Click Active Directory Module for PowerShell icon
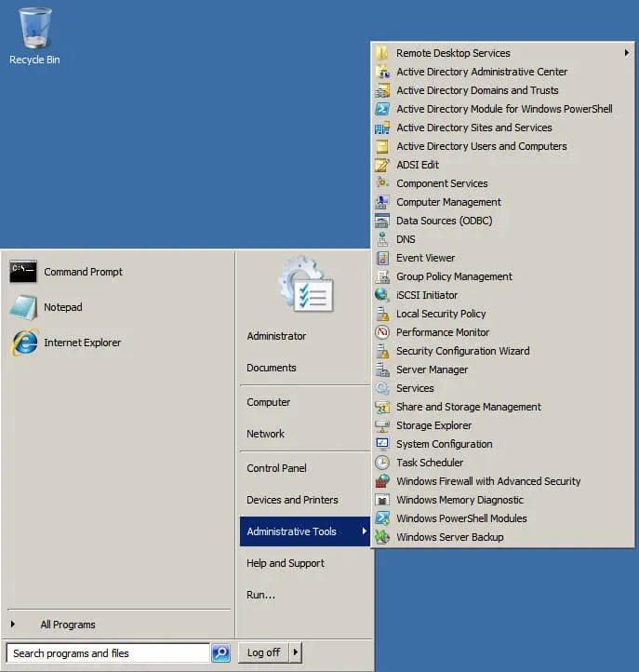Image resolution: width=639 pixels, height=672 pixels. [382, 109]
